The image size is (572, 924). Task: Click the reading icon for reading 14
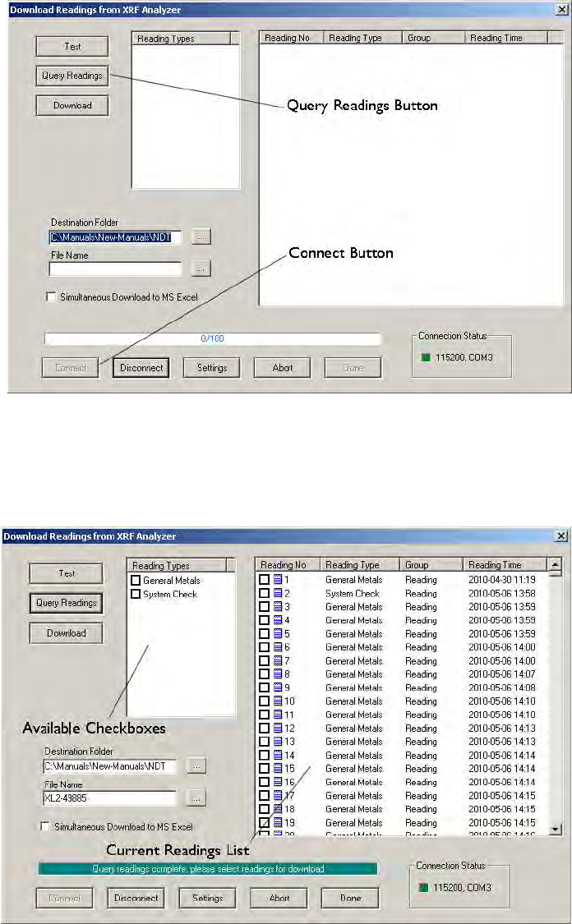point(278,756)
